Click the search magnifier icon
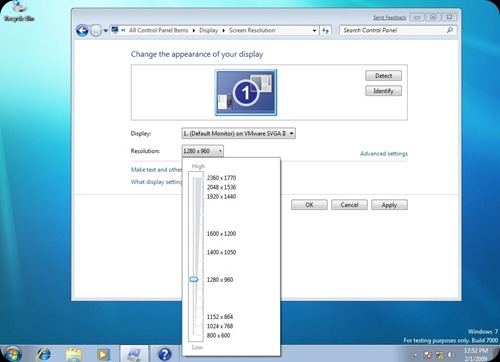Screen dimensions: 500x362 pos(450,30)
